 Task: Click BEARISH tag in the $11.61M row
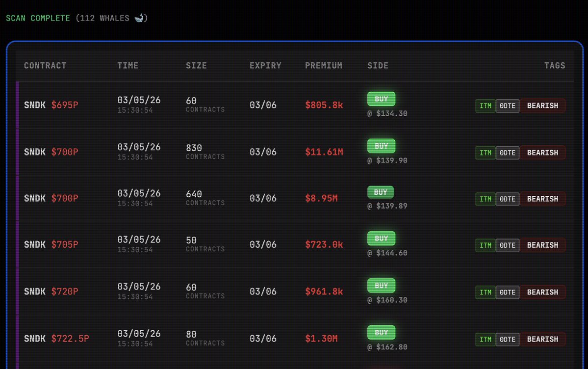pos(542,153)
